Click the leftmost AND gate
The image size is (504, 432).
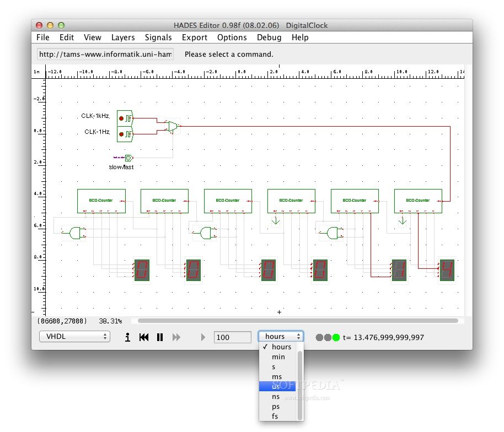click(x=74, y=233)
